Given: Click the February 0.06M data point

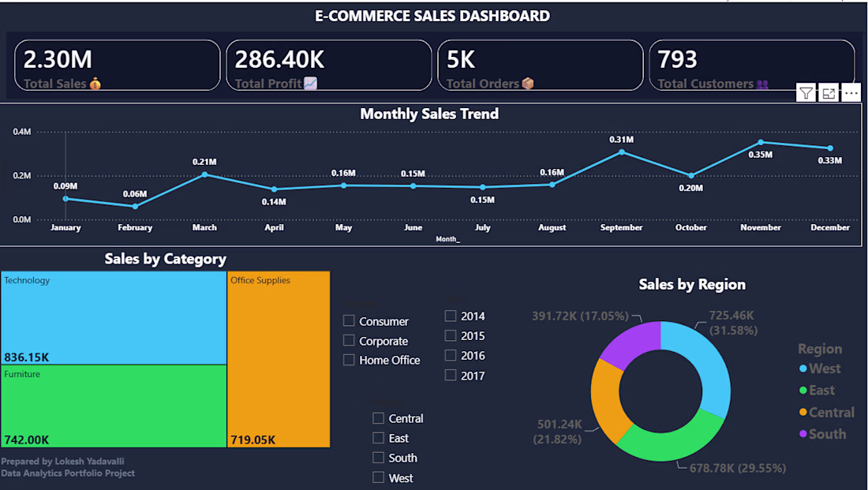Looking at the screenshot, I should (135, 206).
